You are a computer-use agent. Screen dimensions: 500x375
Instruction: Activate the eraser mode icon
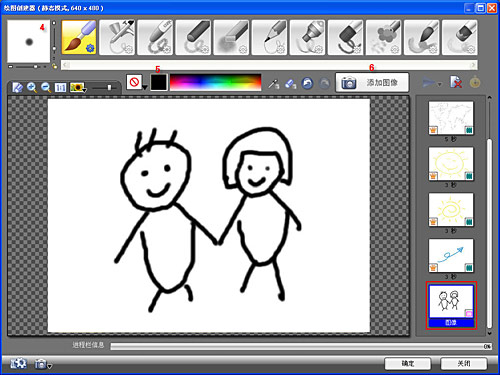pos(291,83)
